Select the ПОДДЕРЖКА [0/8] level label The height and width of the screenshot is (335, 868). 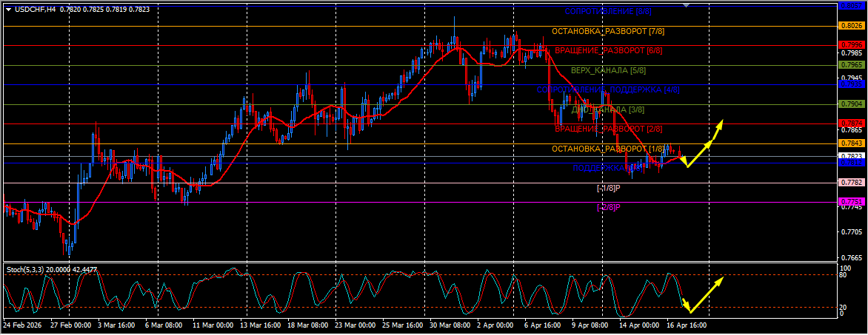click(608, 168)
